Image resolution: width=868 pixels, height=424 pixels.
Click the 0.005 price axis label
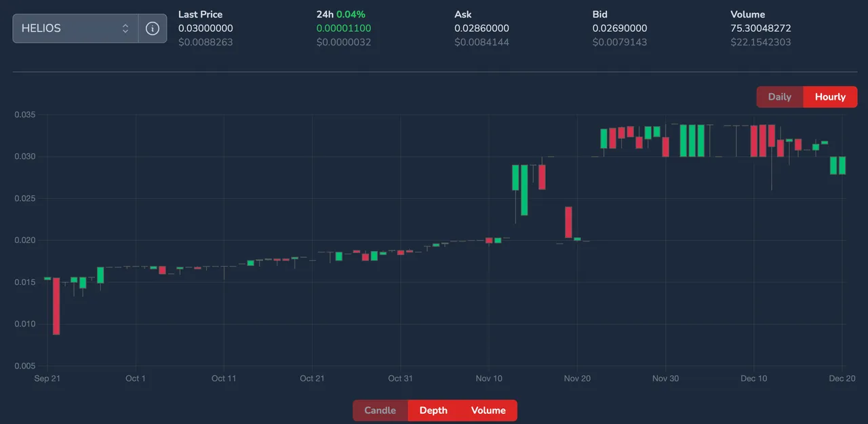tap(24, 366)
